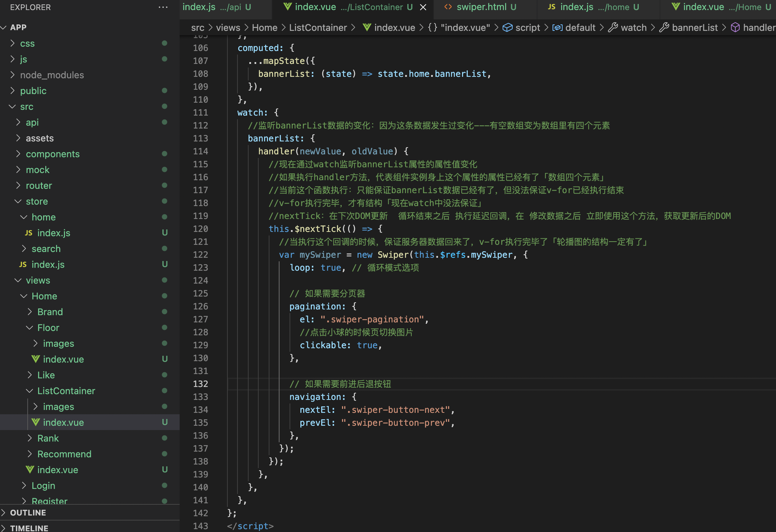Viewport: 776px width, 532px height.
Task: Click the script cube icon in breadcrumbs
Action: [x=507, y=27]
